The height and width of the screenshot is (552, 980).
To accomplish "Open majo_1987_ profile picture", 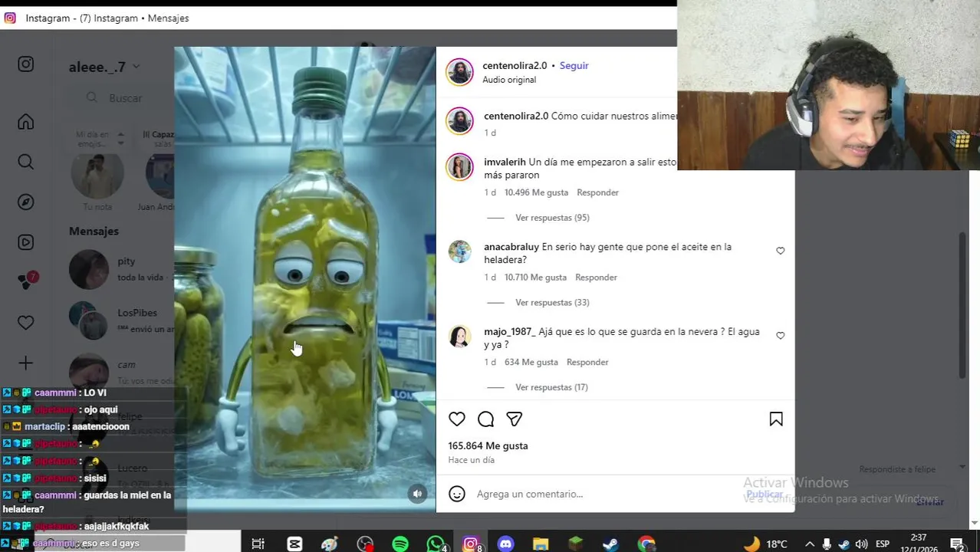I will [459, 337].
